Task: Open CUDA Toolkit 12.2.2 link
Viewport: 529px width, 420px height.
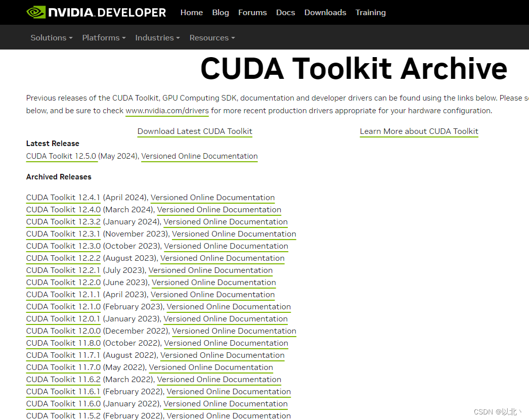Action: [x=63, y=258]
